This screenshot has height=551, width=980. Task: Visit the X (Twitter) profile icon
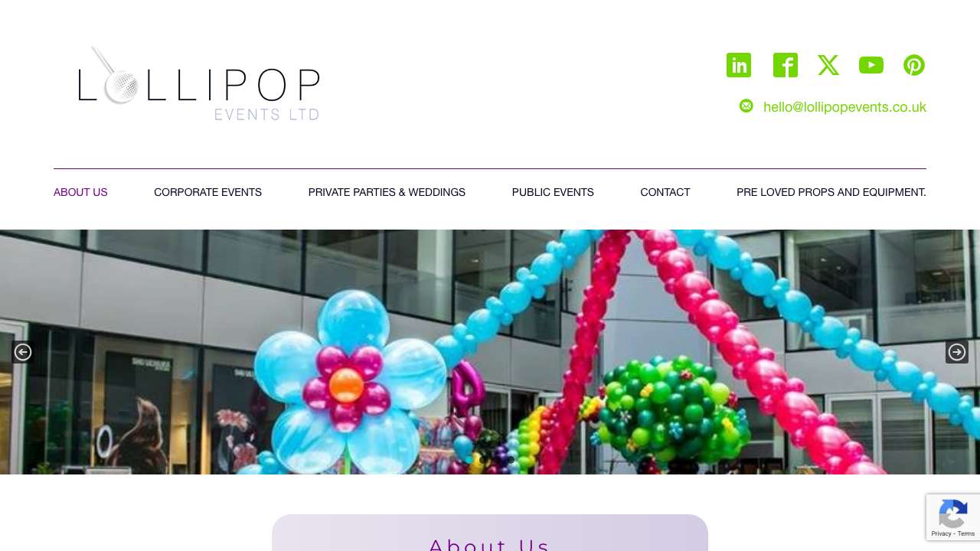(828, 65)
